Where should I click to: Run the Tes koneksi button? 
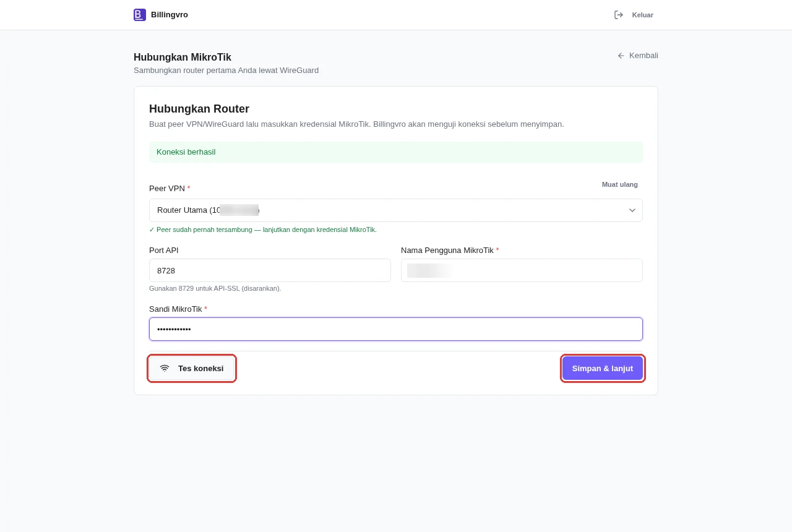(192, 368)
